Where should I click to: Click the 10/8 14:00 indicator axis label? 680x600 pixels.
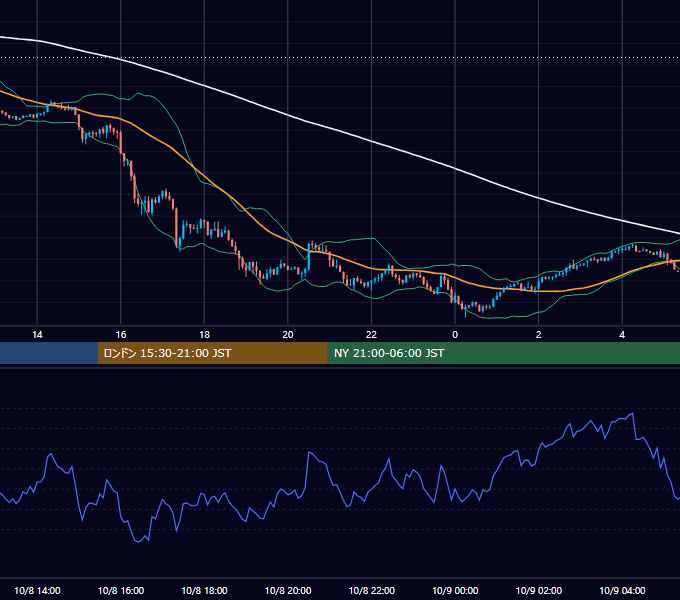point(37,590)
